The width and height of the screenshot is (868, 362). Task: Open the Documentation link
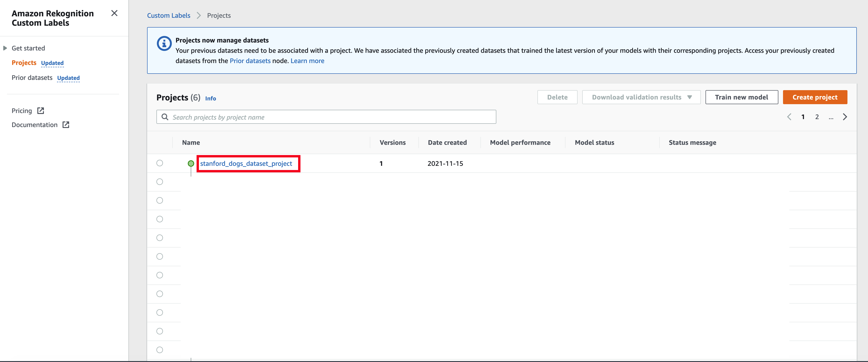point(34,125)
